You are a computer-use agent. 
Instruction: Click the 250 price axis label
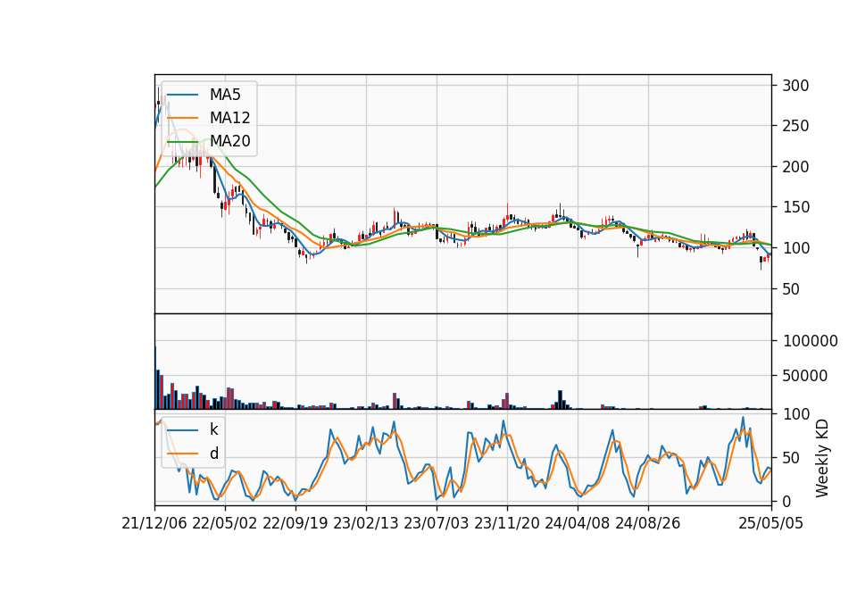(795, 126)
